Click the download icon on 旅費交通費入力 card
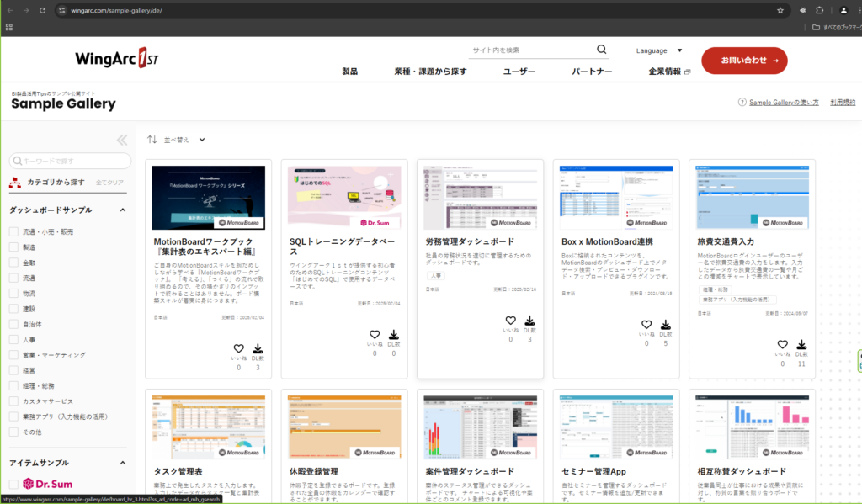The image size is (862, 504). click(x=802, y=344)
